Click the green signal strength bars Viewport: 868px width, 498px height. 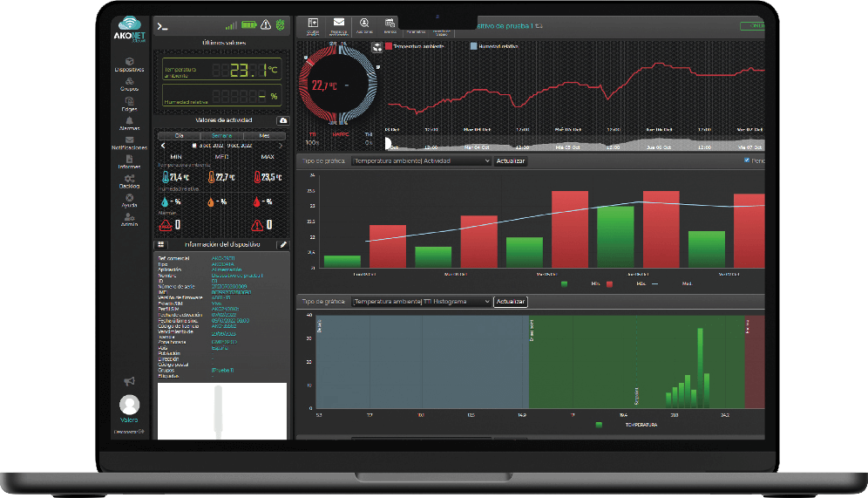[x=232, y=25]
